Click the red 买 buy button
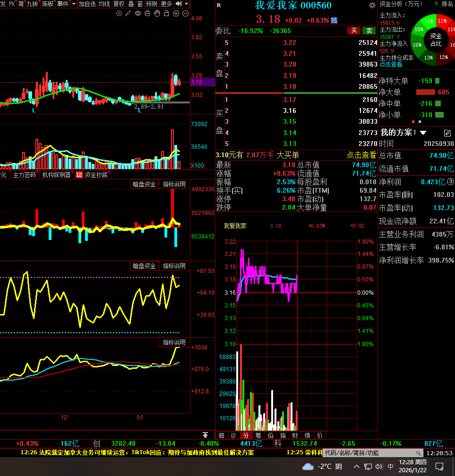Screen dimensions: 455x476 pos(354,31)
